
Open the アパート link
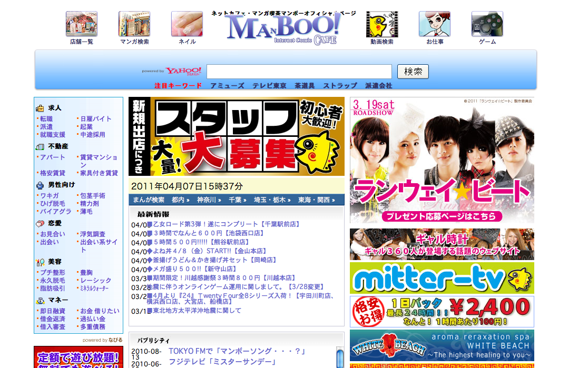point(53,157)
